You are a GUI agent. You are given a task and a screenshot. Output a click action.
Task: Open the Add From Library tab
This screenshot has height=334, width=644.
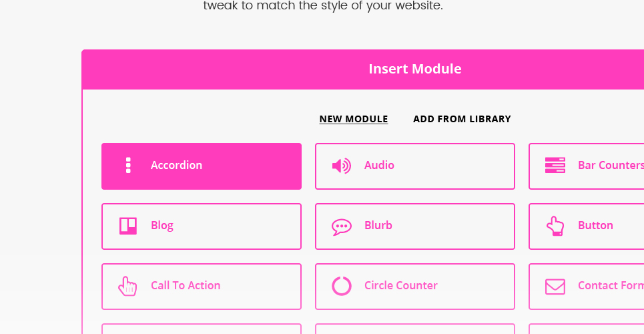tap(462, 119)
